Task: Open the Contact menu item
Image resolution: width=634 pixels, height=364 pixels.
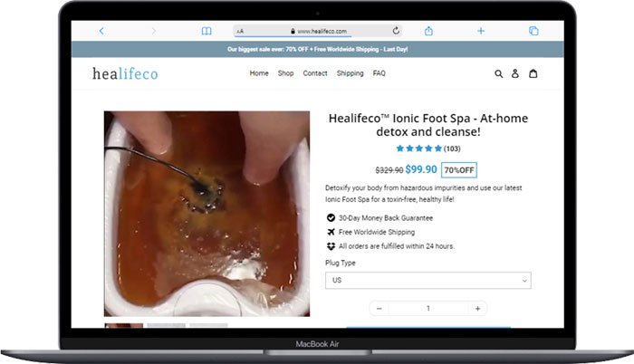Action: (x=315, y=73)
